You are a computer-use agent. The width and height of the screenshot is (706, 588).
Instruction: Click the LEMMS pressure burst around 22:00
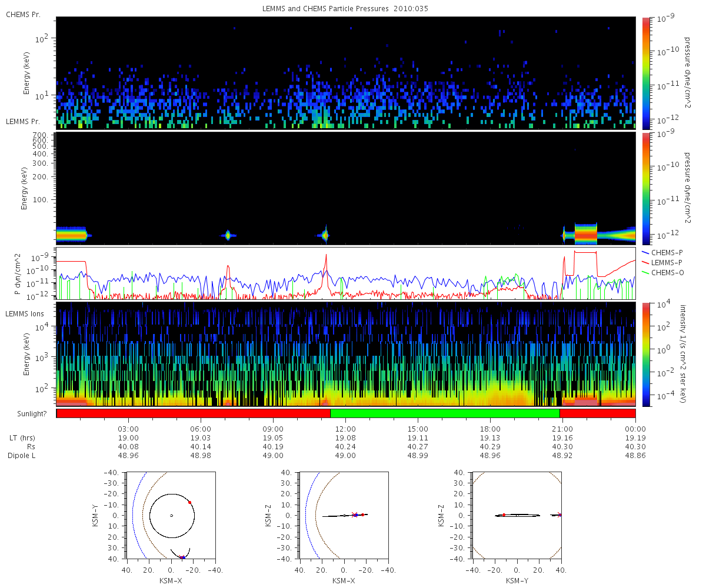(585, 234)
